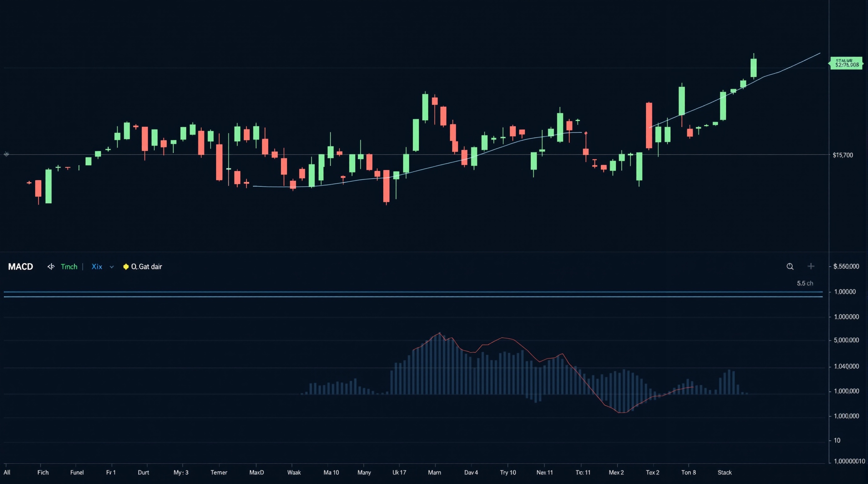
Task: Click the plus icon in MACD panel
Action: [811, 266]
